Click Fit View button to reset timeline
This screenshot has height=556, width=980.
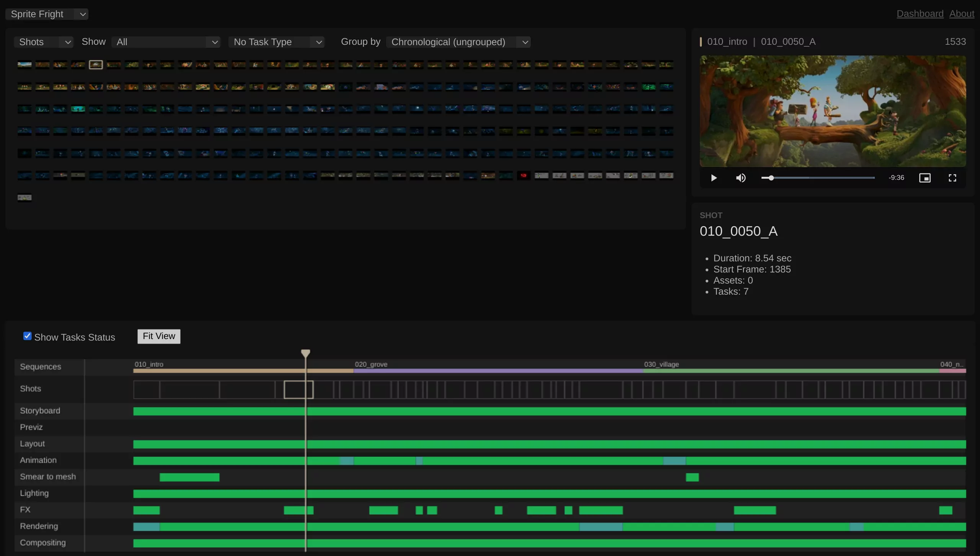coord(159,336)
